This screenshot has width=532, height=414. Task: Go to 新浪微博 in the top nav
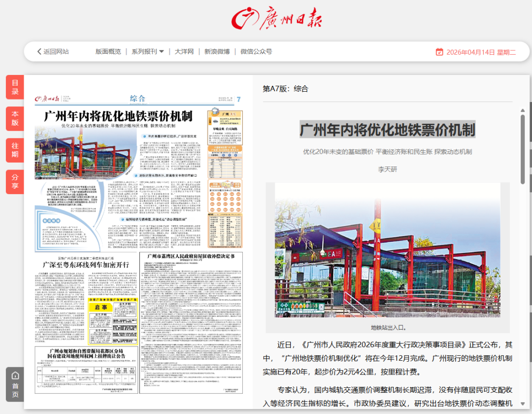[217, 52]
